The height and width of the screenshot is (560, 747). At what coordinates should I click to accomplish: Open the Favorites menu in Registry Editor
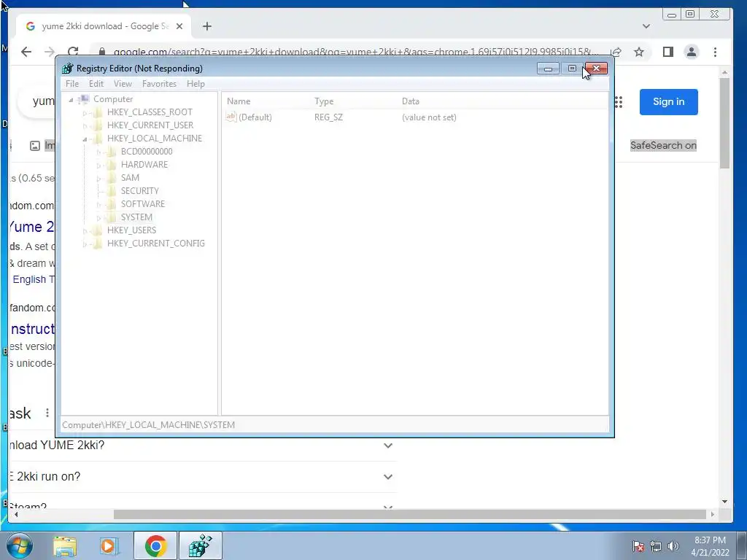[159, 84]
